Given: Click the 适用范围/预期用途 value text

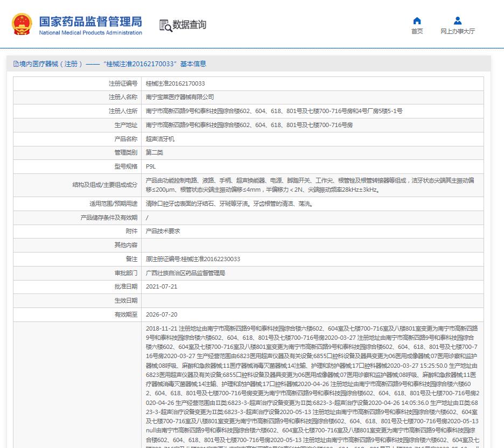Looking at the screenshot, I should (x=229, y=204).
